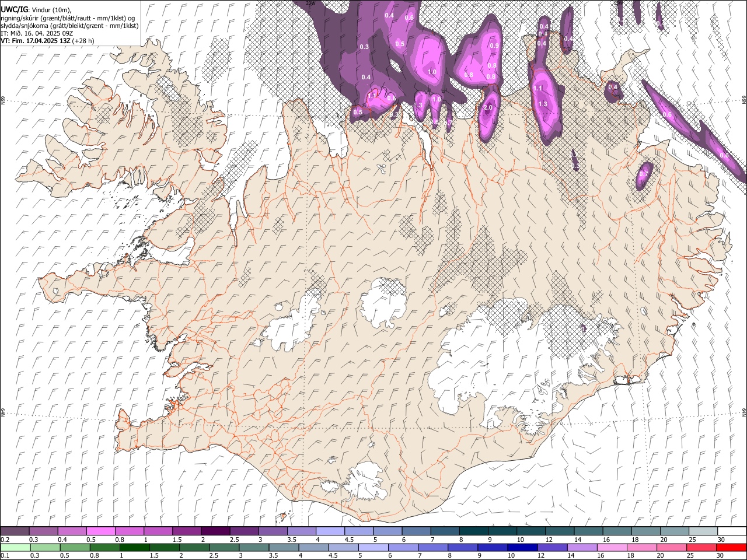Pick the 2.5 gray-green rain legend swatch
Screen dimensions: 747x560
(224, 547)
